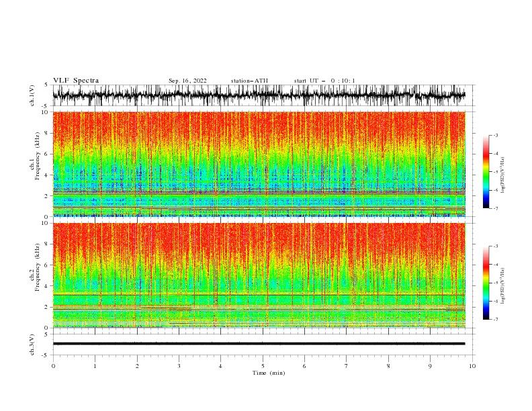532x411 pixels.
Task: Click the ch.1 PSD color scale bar
Action: point(486,172)
